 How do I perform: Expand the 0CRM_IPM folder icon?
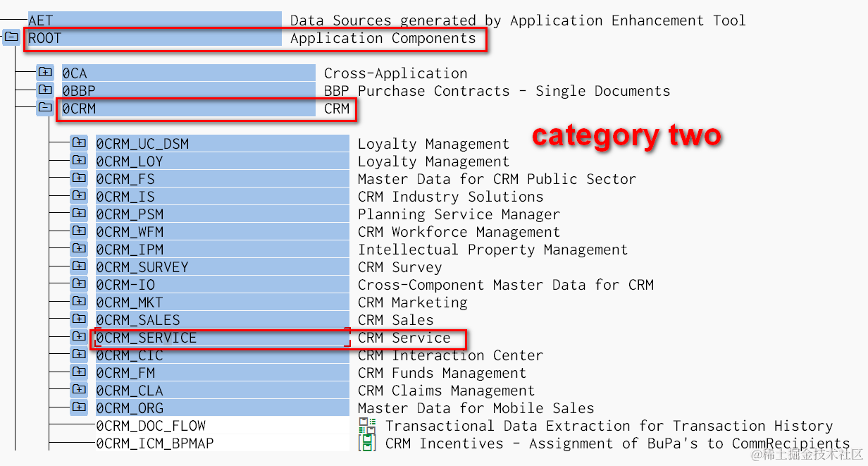(79, 249)
